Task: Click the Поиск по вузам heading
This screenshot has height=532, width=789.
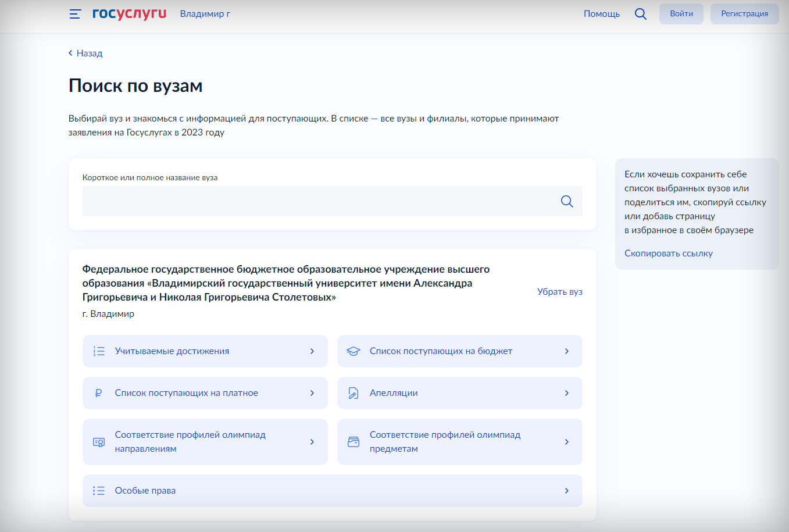Action: [135, 86]
